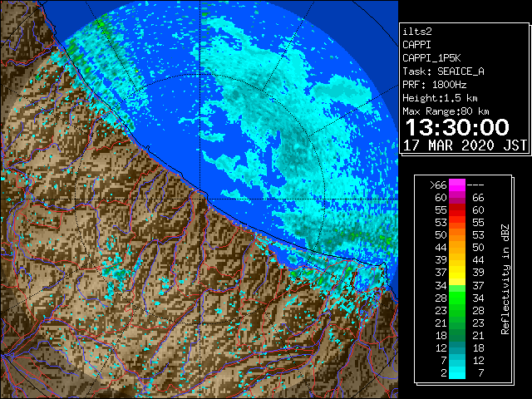Click the Height:1.5 km line
Screen dimensions: 532x399
pos(440,98)
